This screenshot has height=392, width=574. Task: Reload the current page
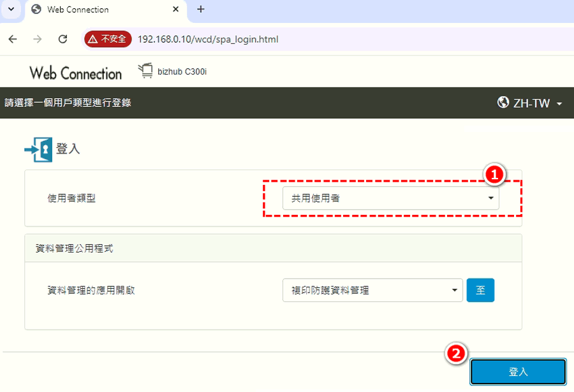click(63, 39)
